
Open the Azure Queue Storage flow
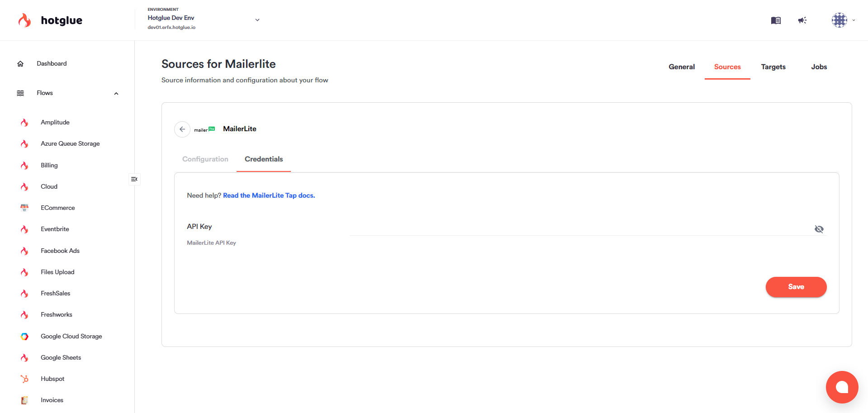(70, 144)
